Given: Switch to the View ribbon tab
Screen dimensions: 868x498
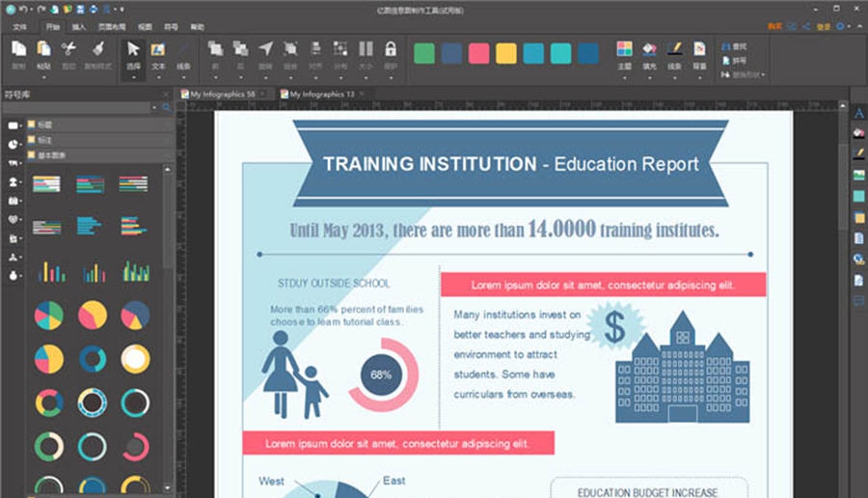Looking at the screenshot, I should coord(145,27).
